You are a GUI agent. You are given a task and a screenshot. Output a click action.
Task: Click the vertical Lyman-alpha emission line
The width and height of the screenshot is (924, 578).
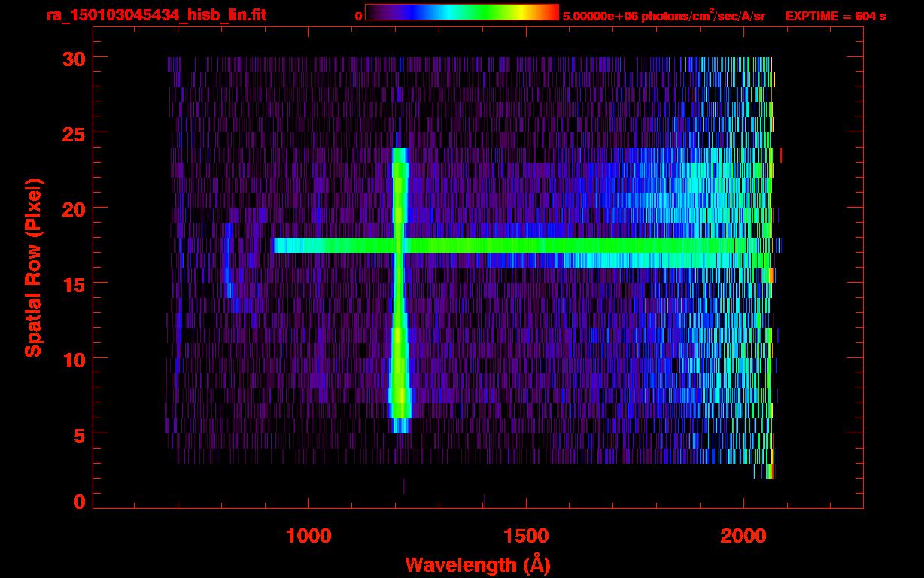pyautogui.click(x=400, y=290)
